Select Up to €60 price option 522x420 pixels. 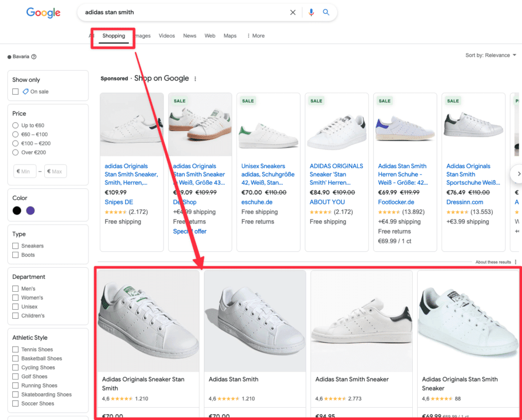click(15, 126)
